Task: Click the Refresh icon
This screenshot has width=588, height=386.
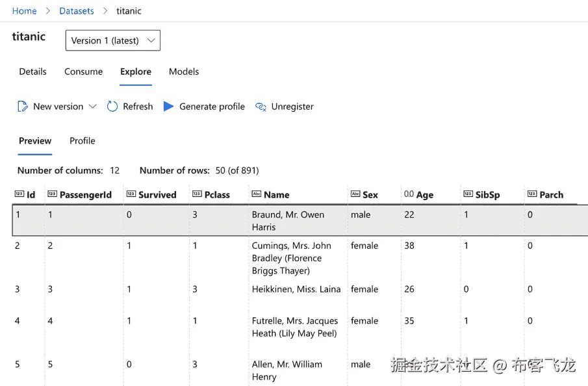Action: pos(112,106)
